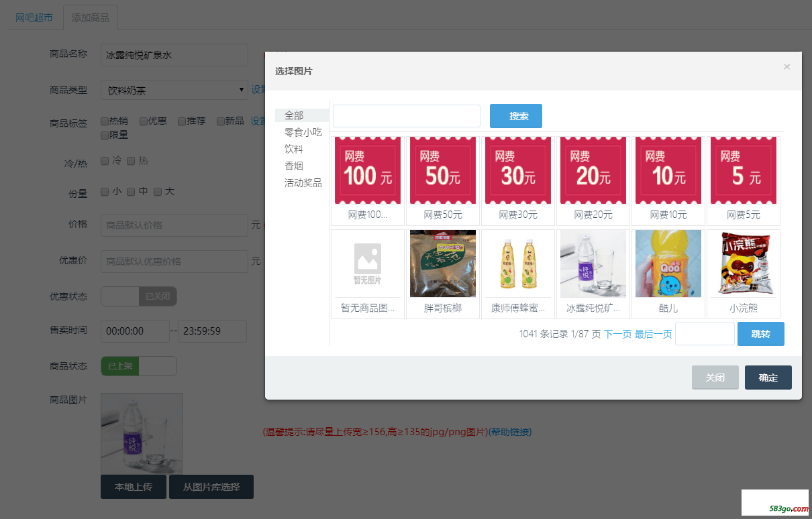Switch to the 网吧超市 tab
812x519 pixels.
[x=34, y=18]
